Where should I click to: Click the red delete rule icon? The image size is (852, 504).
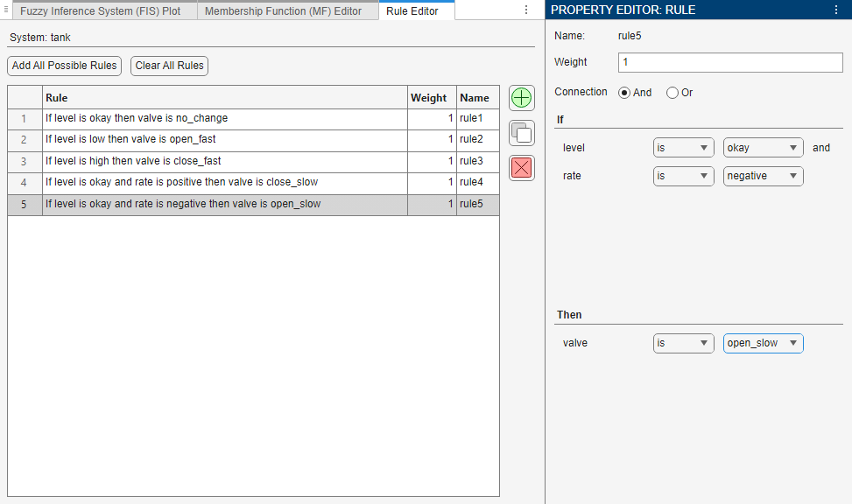(522, 167)
